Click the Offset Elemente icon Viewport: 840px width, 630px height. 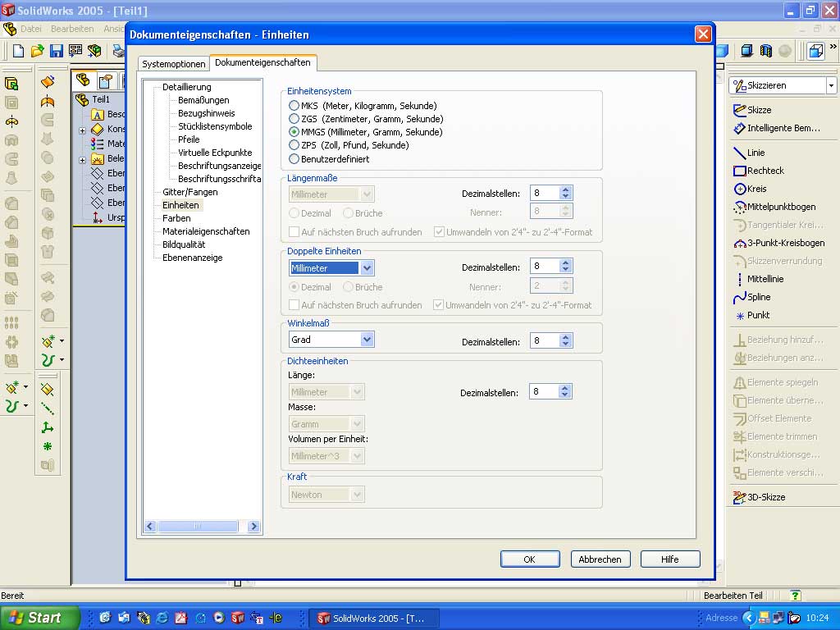pos(739,418)
